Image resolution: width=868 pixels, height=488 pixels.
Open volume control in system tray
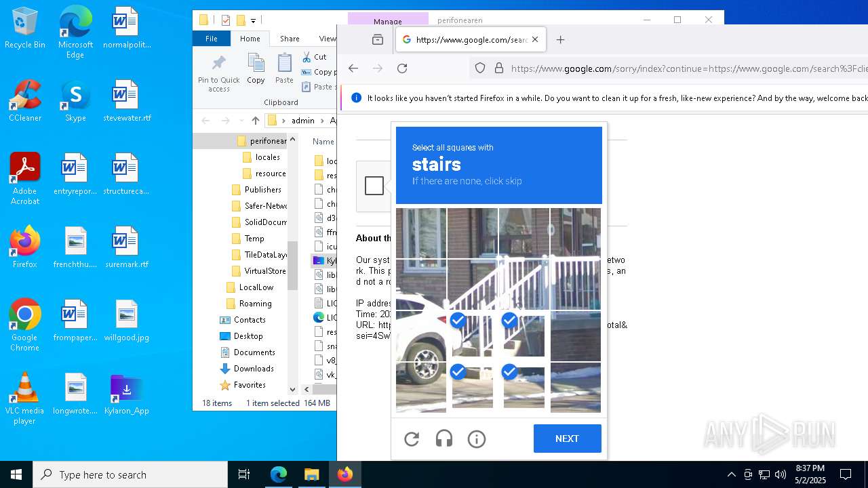tap(781, 474)
